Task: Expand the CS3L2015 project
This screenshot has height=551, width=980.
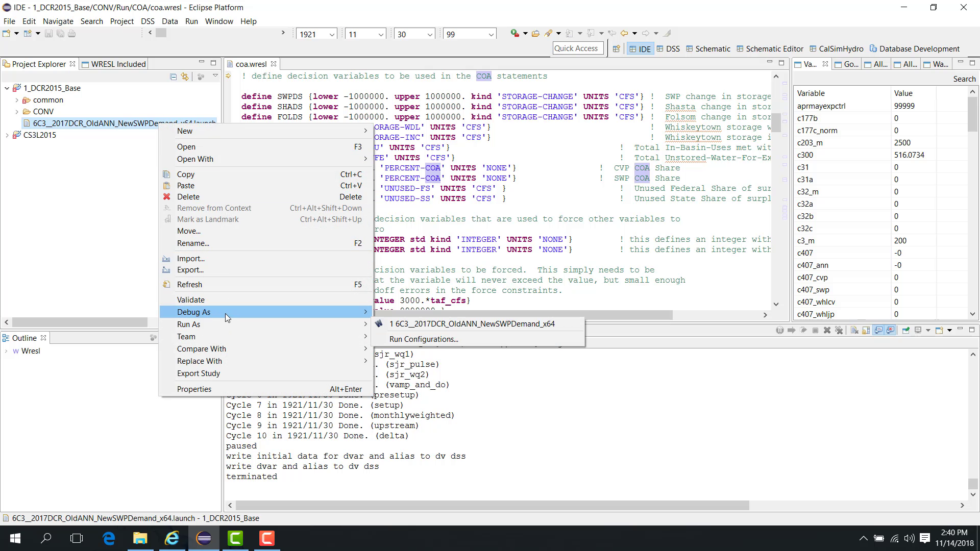Action: point(7,135)
